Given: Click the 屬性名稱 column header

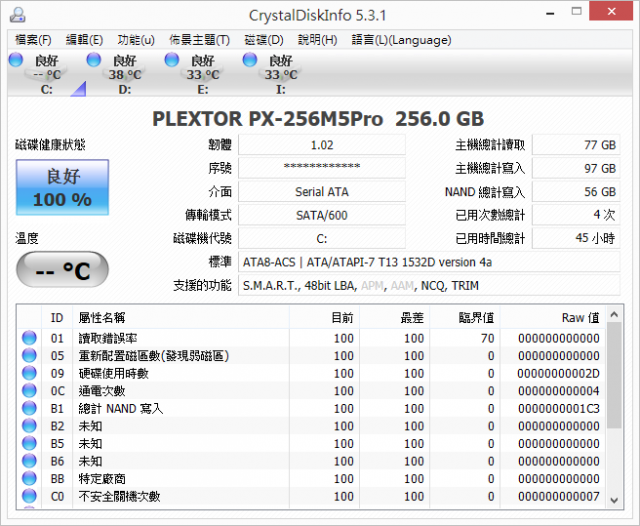Looking at the screenshot, I should [x=181, y=317].
